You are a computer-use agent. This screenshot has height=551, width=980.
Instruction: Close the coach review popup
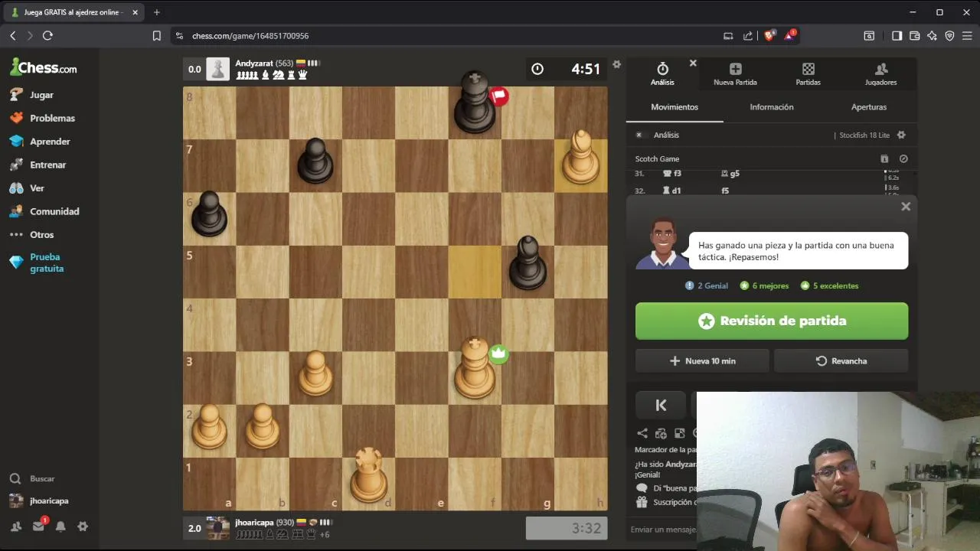click(906, 207)
